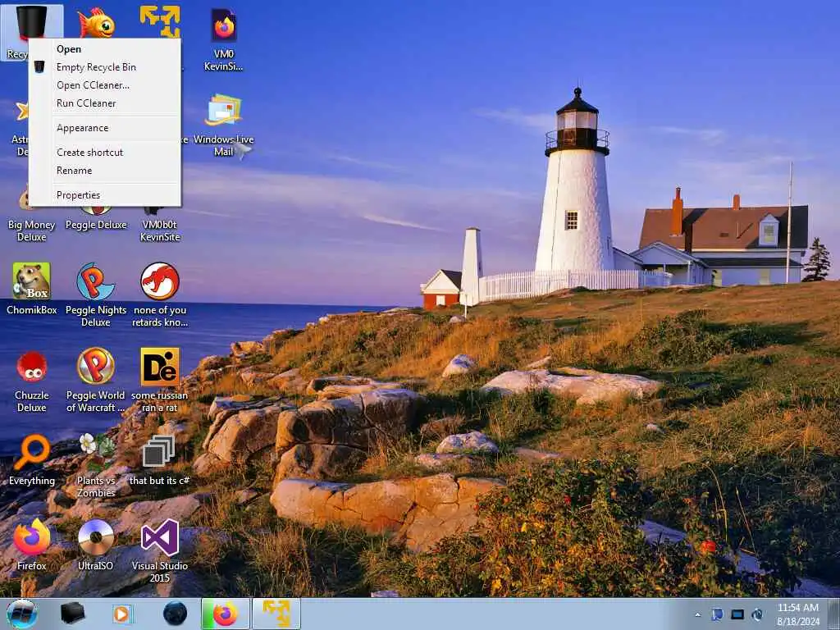Select the goldfish game desktop icon

click(97, 22)
